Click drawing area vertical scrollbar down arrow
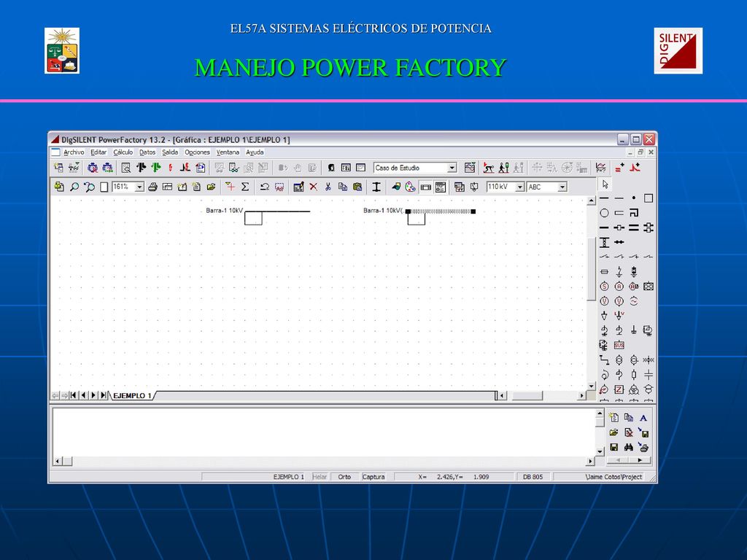 591,386
